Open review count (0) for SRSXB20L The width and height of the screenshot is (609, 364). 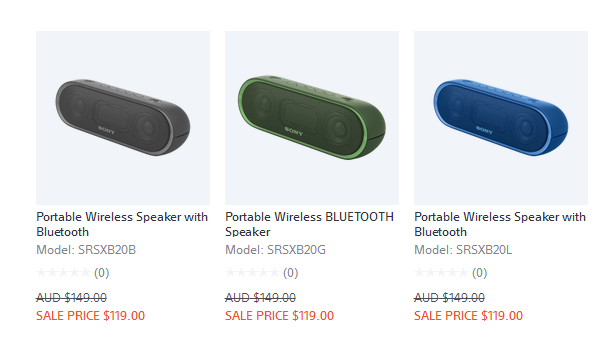pyautogui.click(x=480, y=273)
